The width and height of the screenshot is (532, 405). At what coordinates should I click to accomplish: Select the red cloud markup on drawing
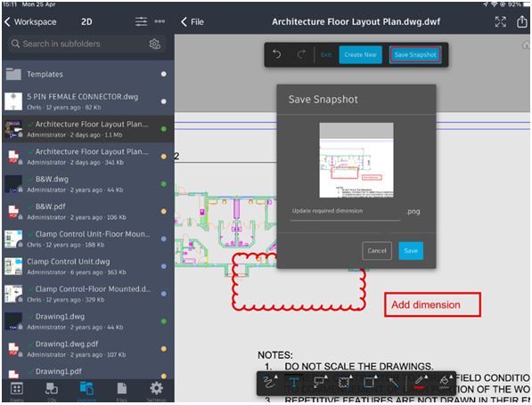pyautogui.click(x=299, y=281)
